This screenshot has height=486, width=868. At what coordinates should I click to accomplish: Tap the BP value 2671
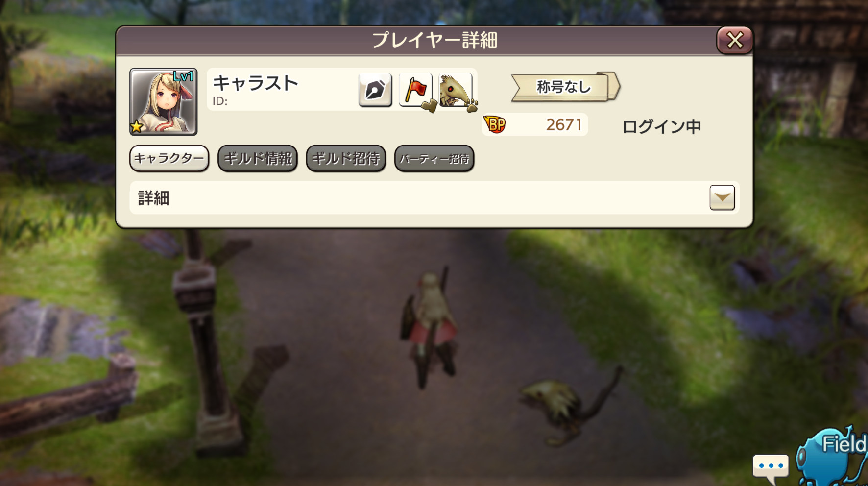click(x=564, y=124)
